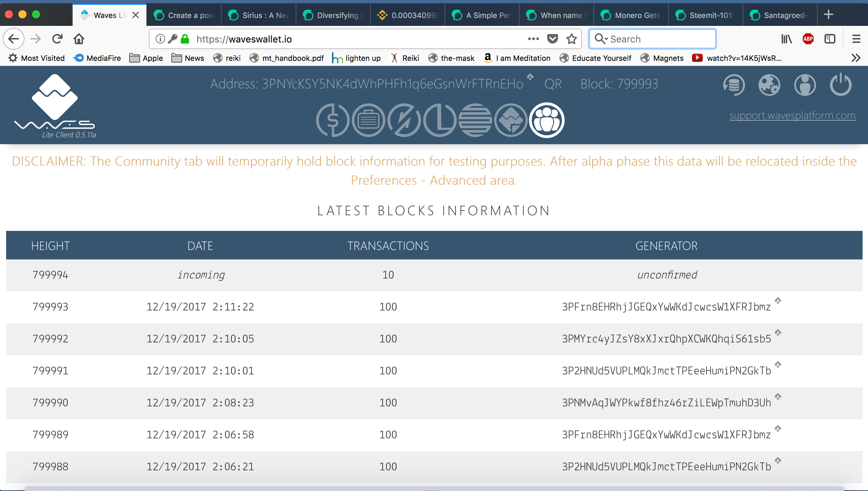Toggle the browser sidebar icon

(x=830, y=39)
